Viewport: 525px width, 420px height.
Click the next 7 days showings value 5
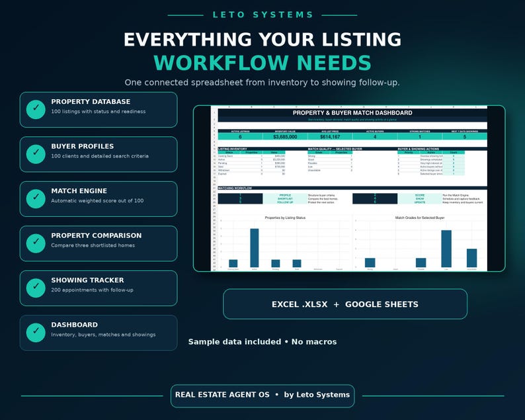click(x=464, y=137)
